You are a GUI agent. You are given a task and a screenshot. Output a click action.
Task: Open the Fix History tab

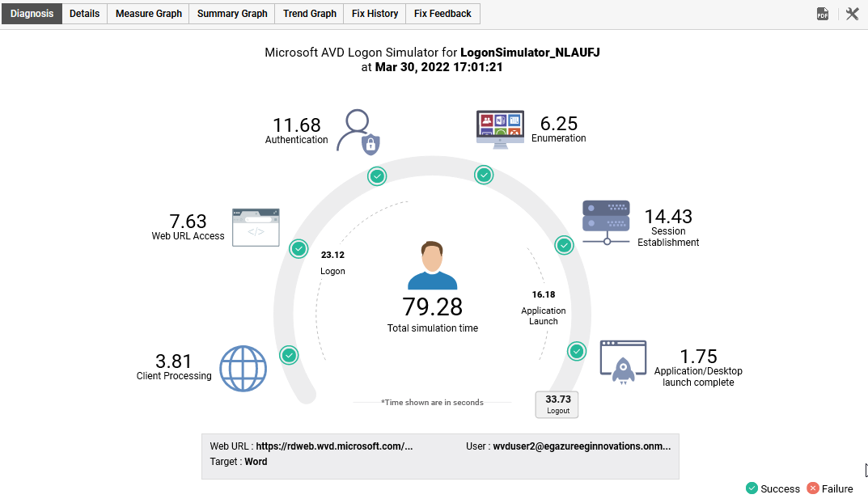pos(375,14)
